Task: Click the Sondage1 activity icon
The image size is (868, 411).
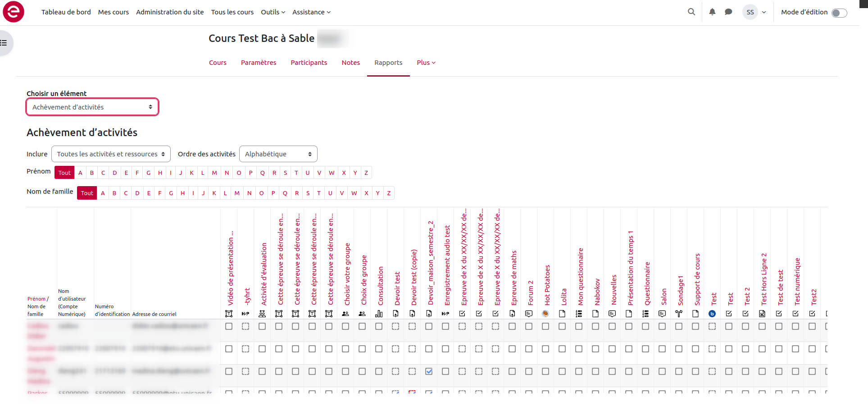Action: [679, 314]
